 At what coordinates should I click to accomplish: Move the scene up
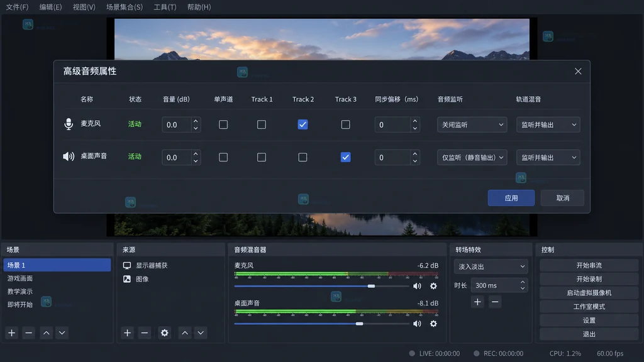coord(46,333)
